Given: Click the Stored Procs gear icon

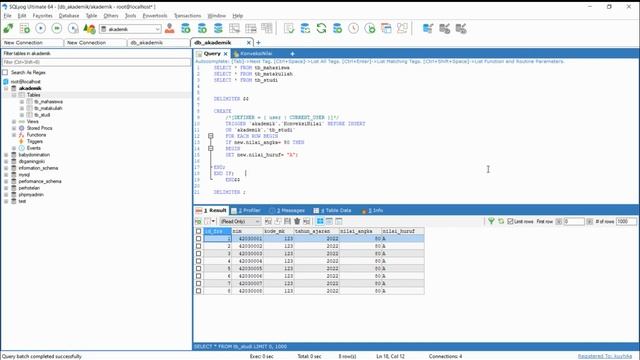Looking at the screenshot, I should point(22,128).
